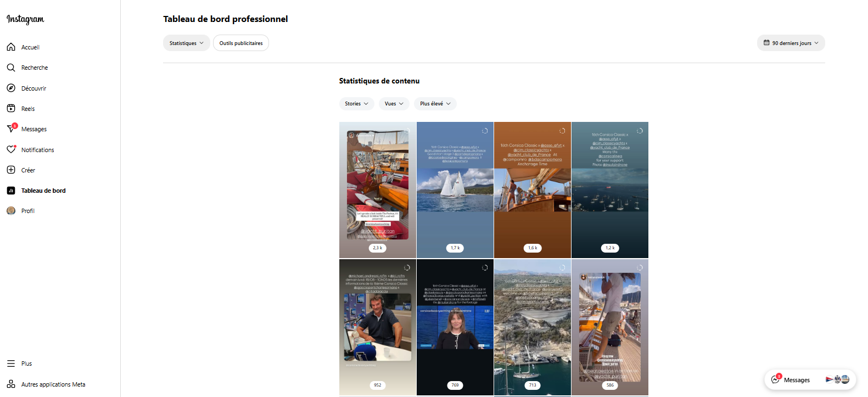Open the 90 derniers jours date filter

coord(791,43)
